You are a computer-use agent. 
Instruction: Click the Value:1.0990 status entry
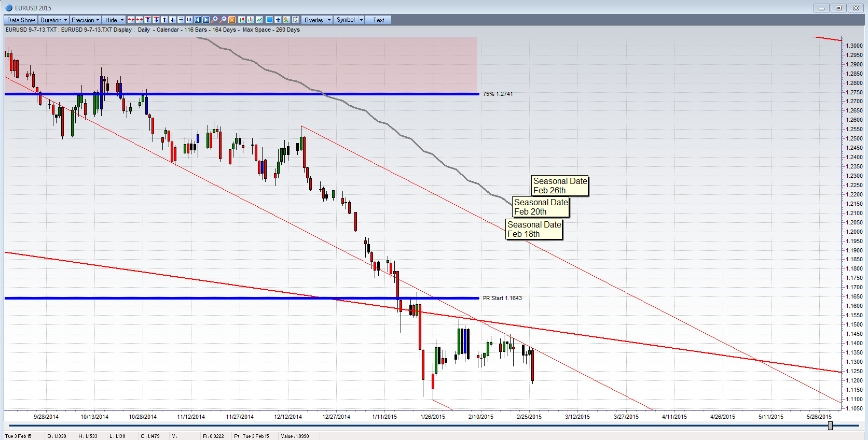(x=295, y=436)
